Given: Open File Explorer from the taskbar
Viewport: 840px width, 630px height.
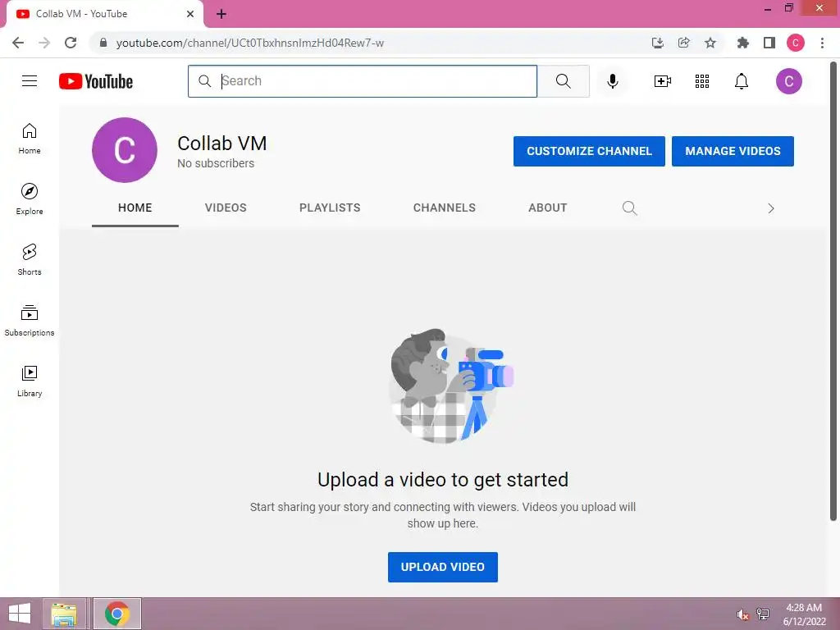Looking at the screenshot, I should pos(64,614).
